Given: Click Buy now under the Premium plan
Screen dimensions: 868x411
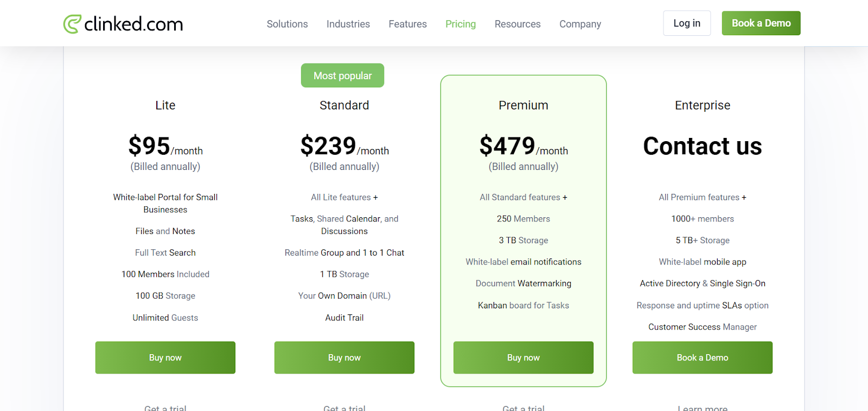Looking at the screenshot, I should coord(523,357).
